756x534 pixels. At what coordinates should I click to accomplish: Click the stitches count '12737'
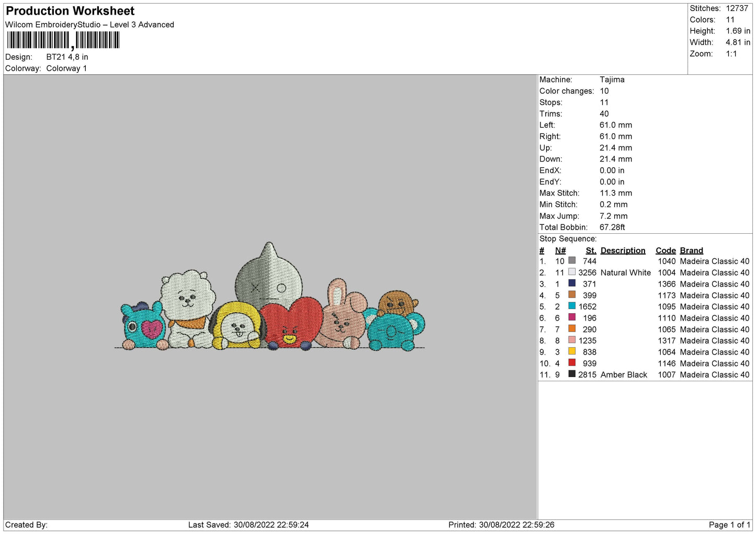point(737,8)
